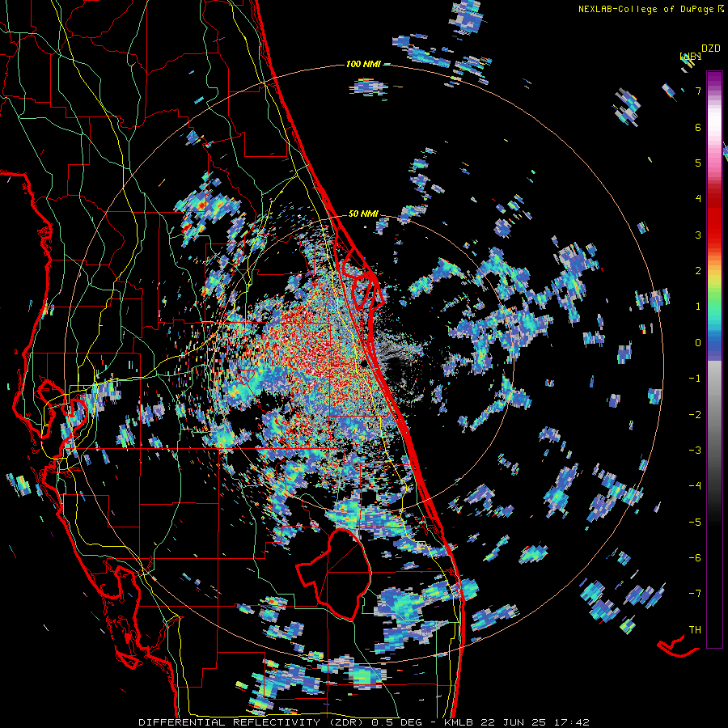Click the vertical ZDR color scale bar
This screenshot has height=728, width=728.
pos(714,359)
